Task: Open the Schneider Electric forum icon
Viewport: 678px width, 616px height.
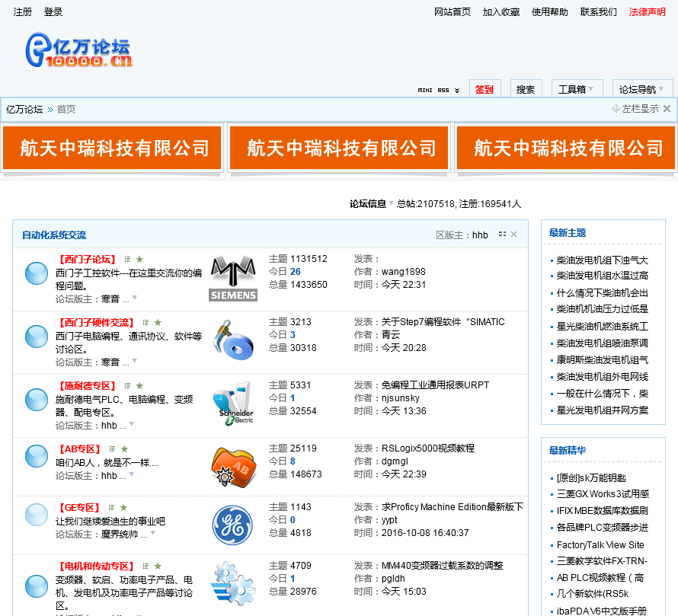Action: coord(234,404)
